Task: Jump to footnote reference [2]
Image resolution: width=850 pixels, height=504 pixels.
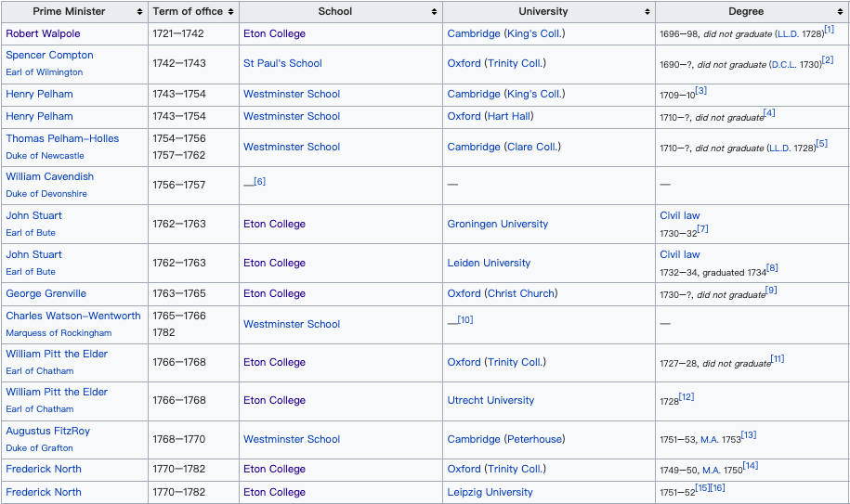Action: (828, 60)
